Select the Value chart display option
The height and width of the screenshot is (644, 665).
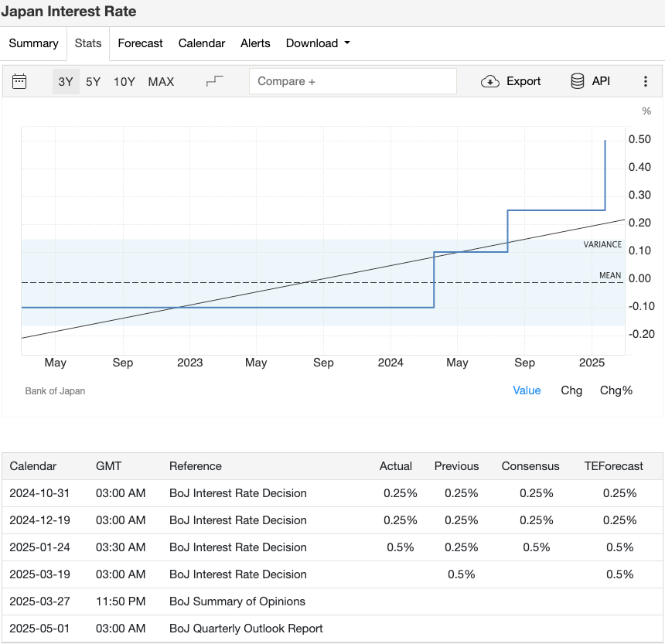click(527, 390)
